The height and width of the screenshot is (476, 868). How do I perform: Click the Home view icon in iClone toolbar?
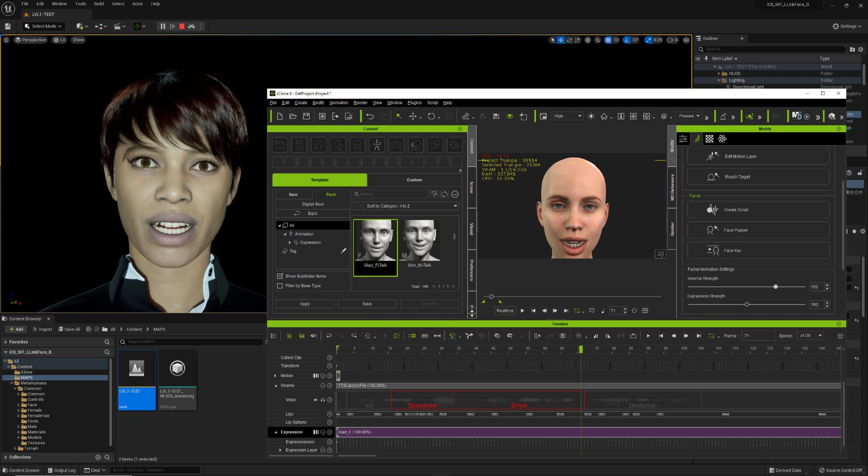[604, 116]
